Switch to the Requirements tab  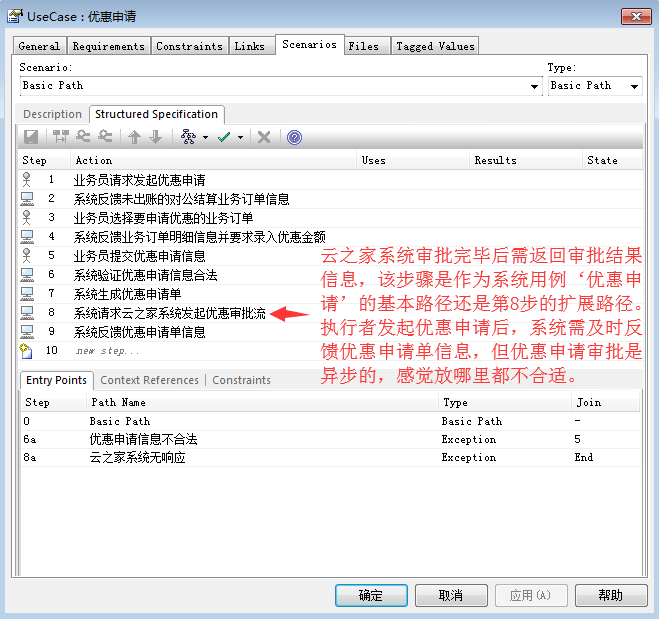pos(108,46)
